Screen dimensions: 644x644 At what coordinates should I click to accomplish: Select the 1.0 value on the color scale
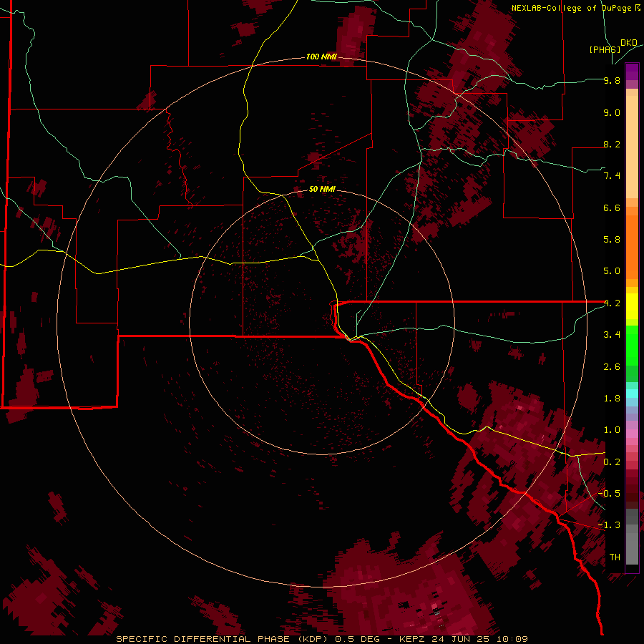tap(612, 430)
